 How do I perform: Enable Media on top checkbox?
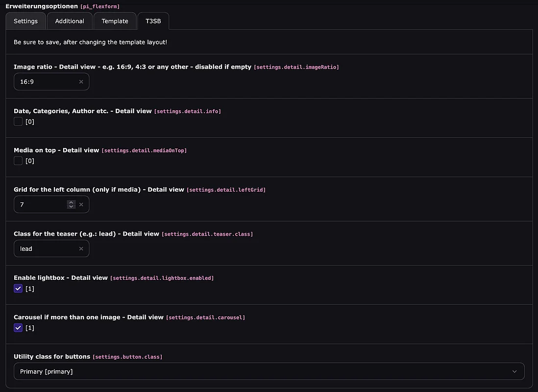18,161
